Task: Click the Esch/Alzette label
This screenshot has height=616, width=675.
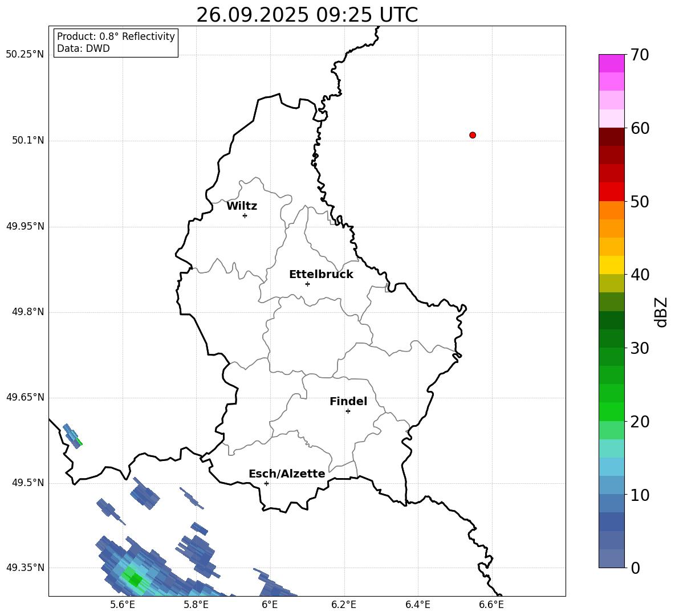Action: click(287, 474)
